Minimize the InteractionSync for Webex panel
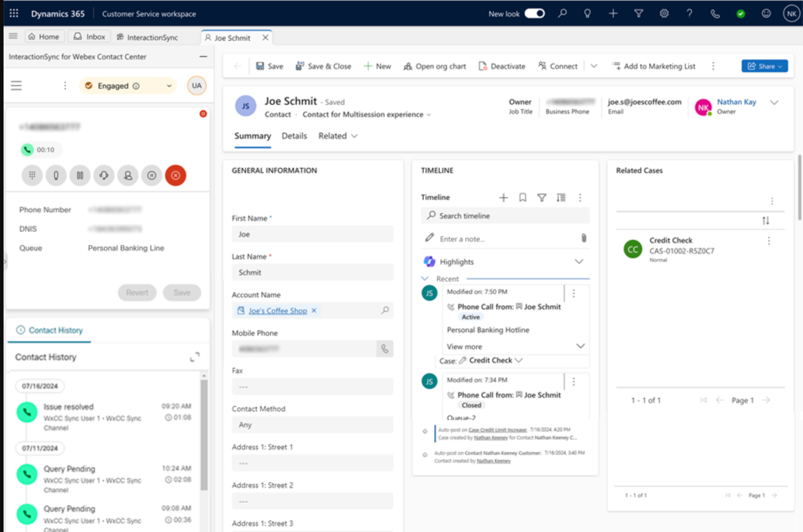This screenshot has width=803, height=532. [203, 56]
